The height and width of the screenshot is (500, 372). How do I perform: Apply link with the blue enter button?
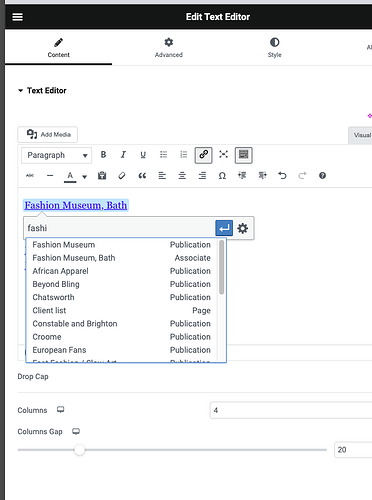coord(224,228)
